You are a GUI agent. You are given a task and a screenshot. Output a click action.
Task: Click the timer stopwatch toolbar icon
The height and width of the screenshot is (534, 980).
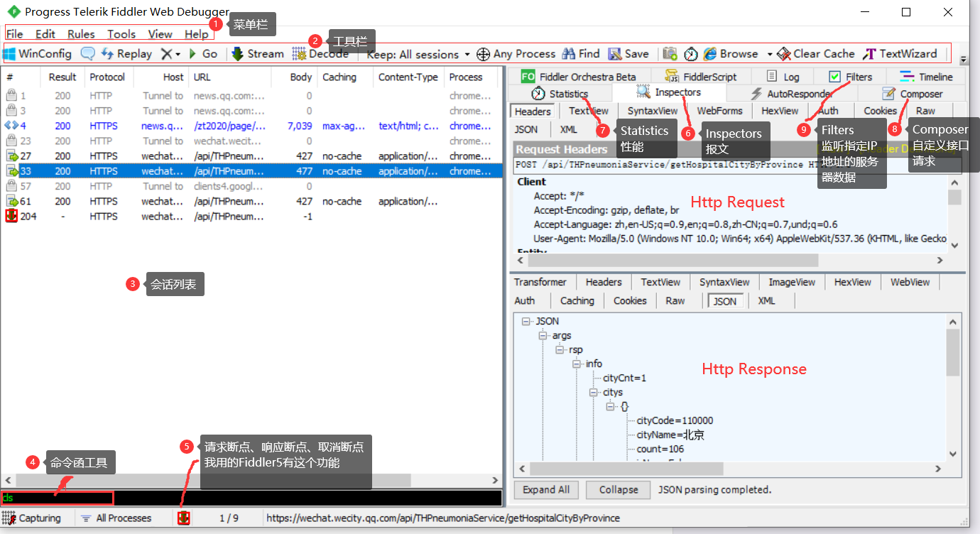[x=691, y=54]
